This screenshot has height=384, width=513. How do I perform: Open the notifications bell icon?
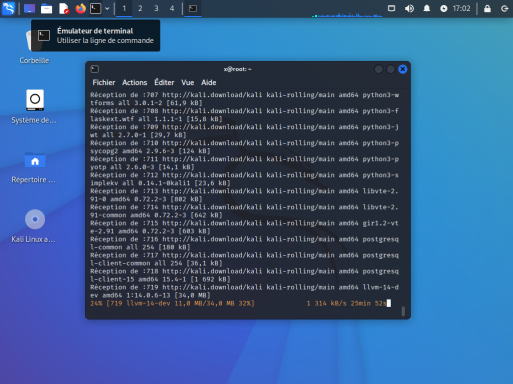pyautogui.click(x=427, y=8)
